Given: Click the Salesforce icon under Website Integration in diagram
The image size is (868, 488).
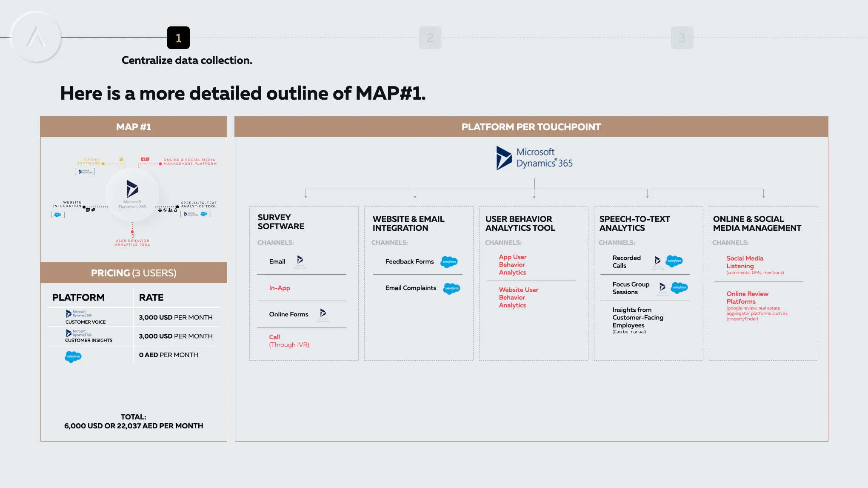Looking at the screenshot, I should point(58,215).
